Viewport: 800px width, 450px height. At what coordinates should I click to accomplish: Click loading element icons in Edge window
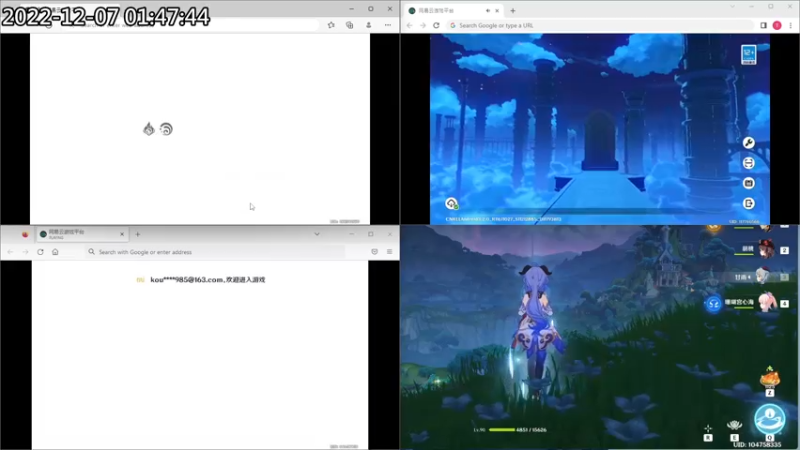click(x=158, y=129)
